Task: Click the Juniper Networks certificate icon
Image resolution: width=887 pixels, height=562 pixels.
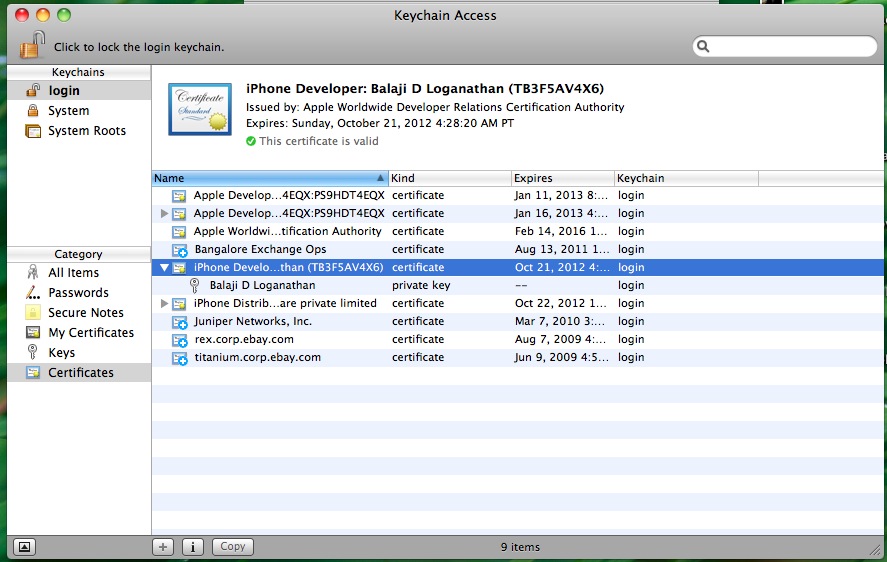Action: [180, 322]
